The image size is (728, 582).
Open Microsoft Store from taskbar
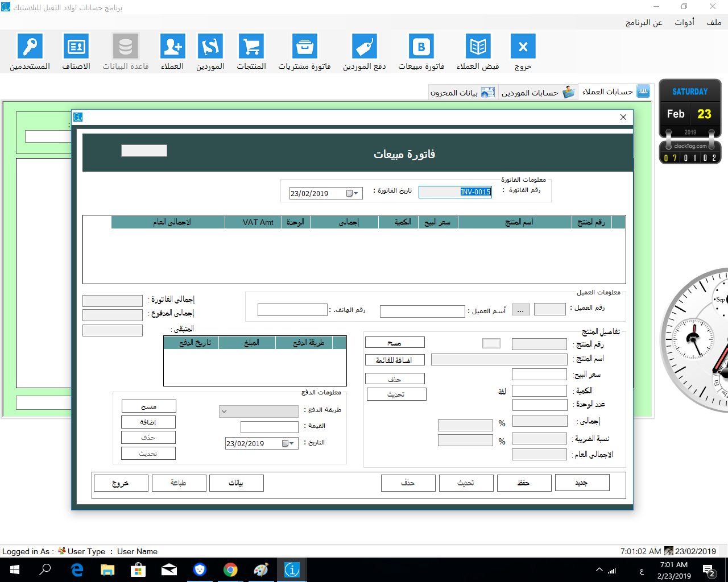138,569
